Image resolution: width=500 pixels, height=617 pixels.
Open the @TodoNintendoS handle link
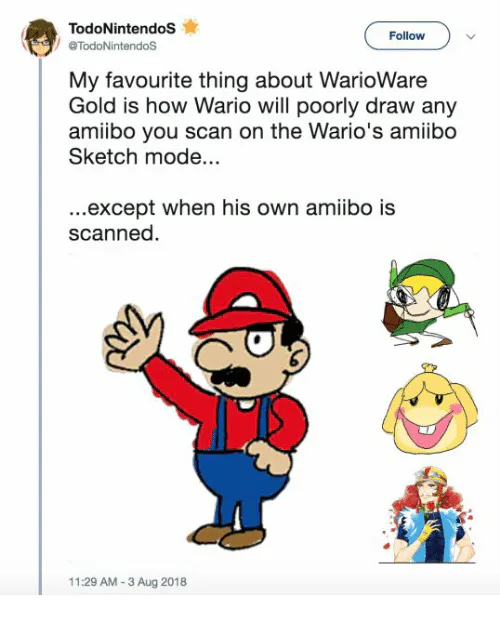tap(112, 46)
